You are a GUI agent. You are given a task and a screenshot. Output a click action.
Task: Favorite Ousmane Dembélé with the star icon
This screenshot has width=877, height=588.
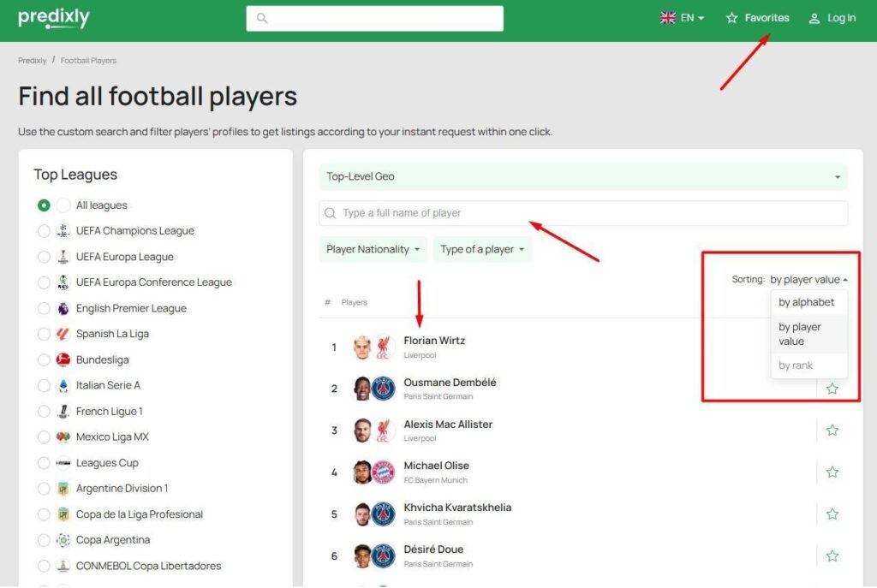pyautogui.click(x=832, y=389)
